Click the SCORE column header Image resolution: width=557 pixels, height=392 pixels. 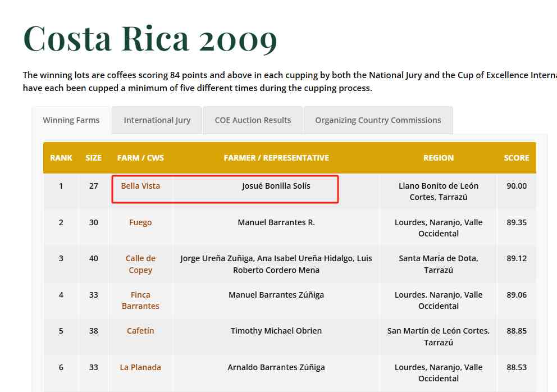point(517,158)
